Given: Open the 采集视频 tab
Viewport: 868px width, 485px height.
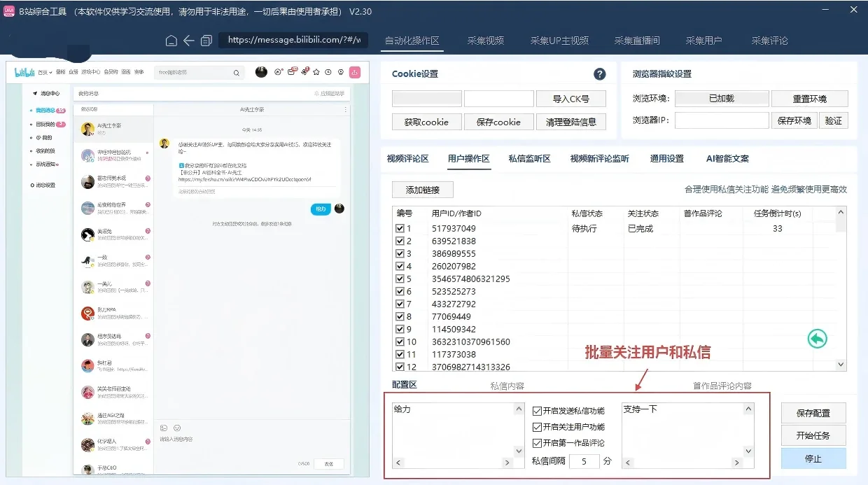Looking at the screenshot, I should click(486, 41).
